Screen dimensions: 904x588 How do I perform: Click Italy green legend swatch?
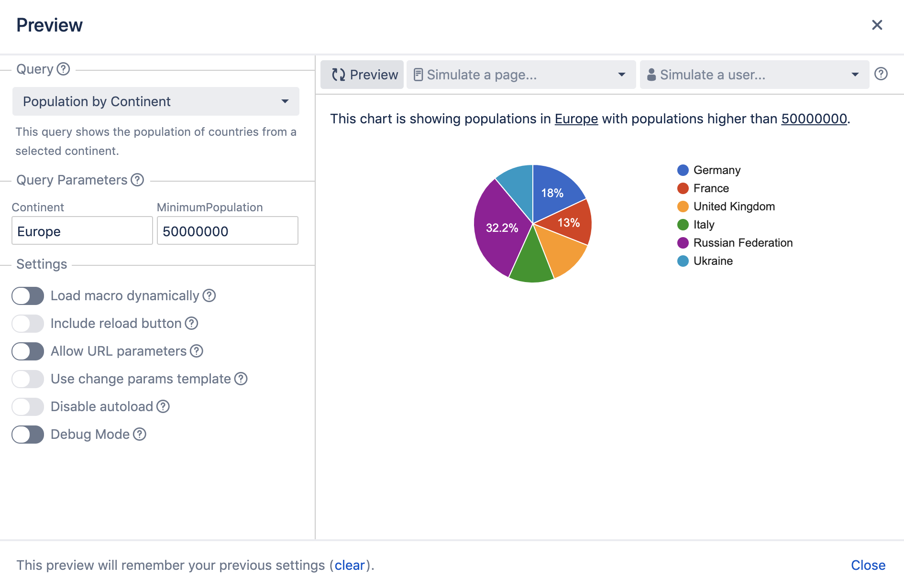[683, 225]
